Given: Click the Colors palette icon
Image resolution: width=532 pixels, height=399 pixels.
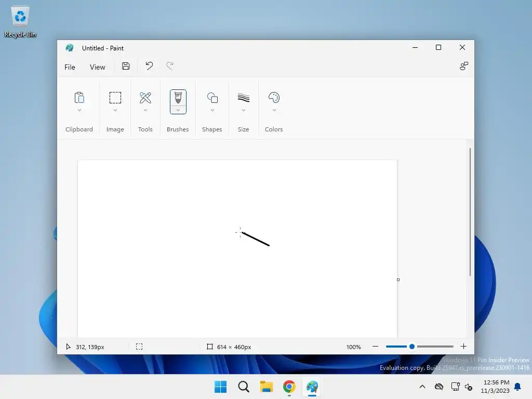Looking at the screenshot, I should [274, 98].
